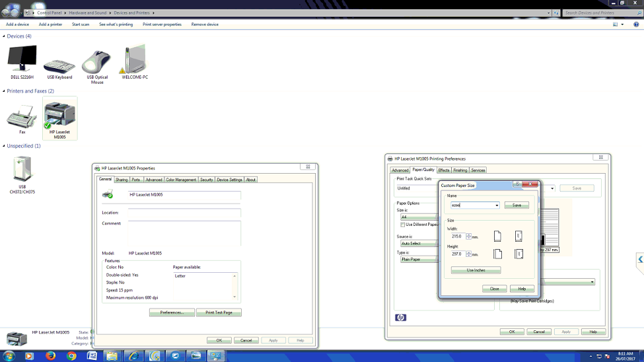Switch to the Sharing tab in Properties
This screenshot has width=644, height=362.
[122, 180]
